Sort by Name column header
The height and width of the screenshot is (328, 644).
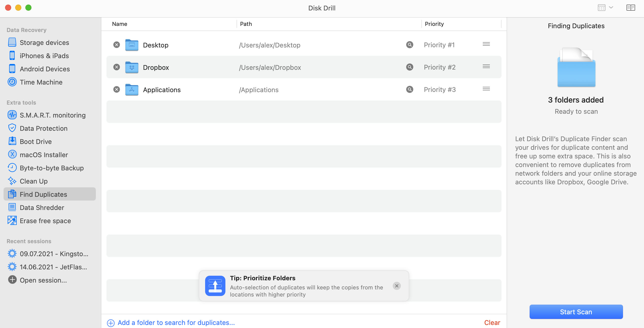coord(120,24)
